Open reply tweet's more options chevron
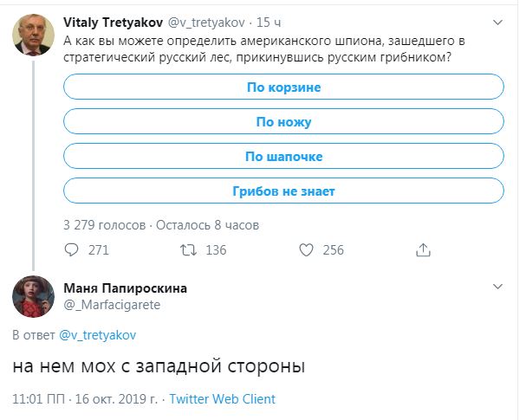The image size is (526, 420). [x=498, y=286]
